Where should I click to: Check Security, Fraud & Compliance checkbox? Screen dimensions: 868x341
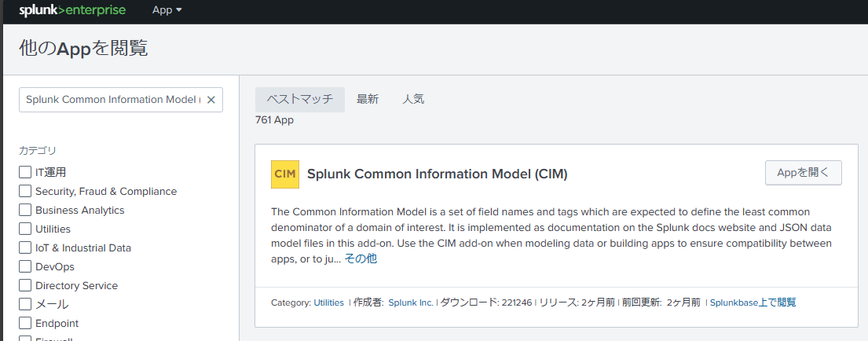click(25, 191)
